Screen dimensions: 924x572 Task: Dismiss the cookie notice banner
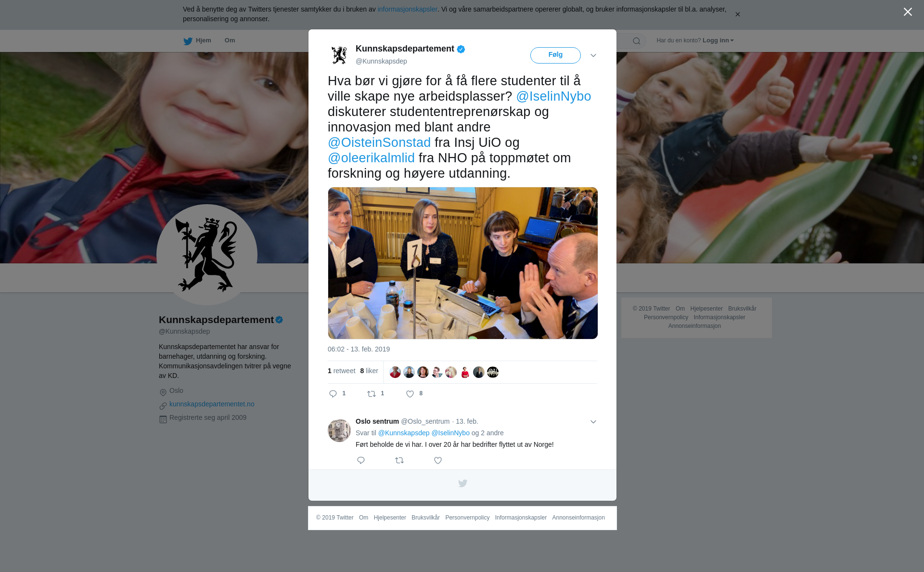[x=737, y=14]
